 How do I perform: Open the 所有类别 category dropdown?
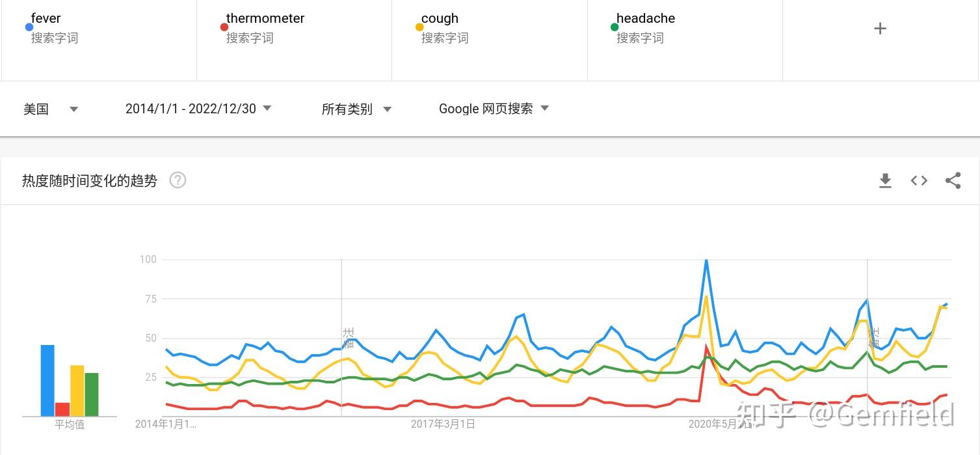click(356, 109)
